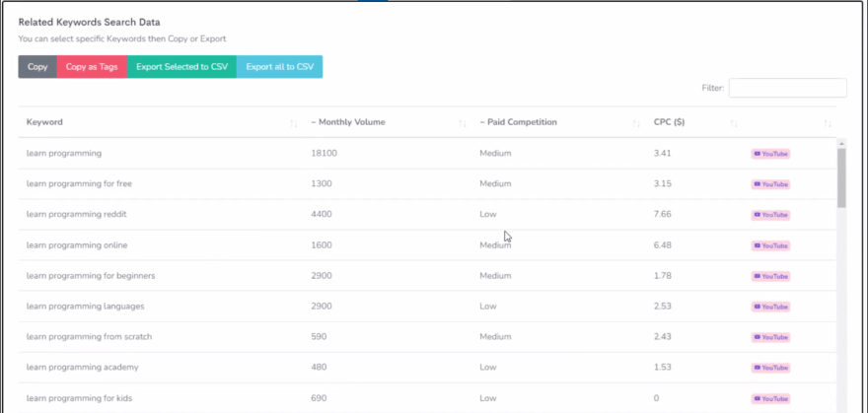Select 'learn programming academy' keyword
This screenshot has height=413, width=868.
(83, 367)
